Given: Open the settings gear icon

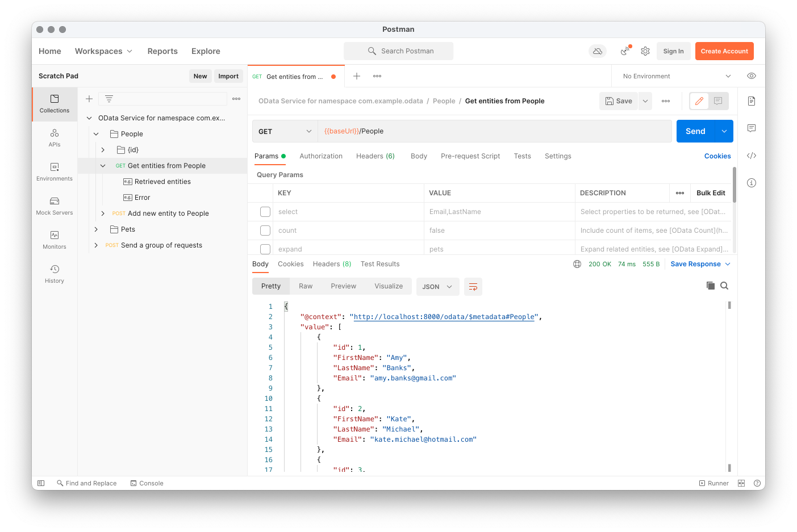Looking at the screenshot, I should point(645,51).
